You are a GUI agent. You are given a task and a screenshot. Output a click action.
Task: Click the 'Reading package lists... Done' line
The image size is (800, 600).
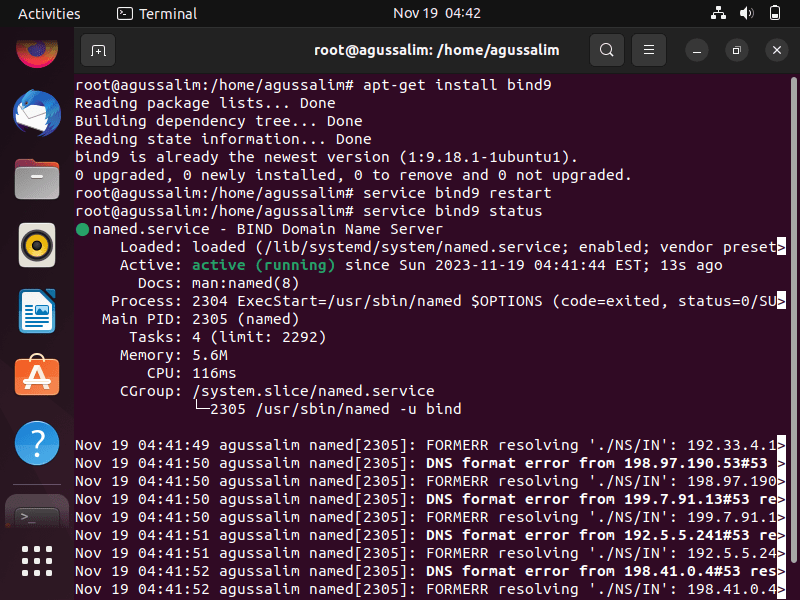click(x=205, y=103)
